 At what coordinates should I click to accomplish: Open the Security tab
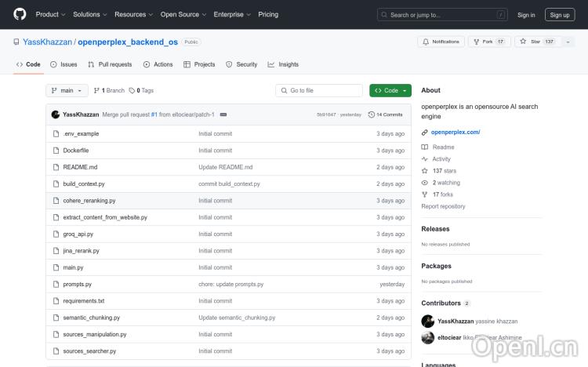[x=241, y=64]
